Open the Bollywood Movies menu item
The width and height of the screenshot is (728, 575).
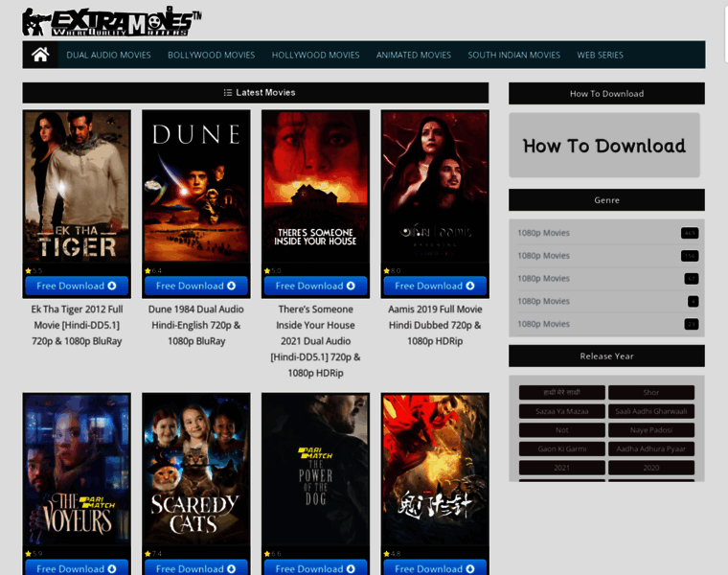pyautogui.click(x=212, y=55)
